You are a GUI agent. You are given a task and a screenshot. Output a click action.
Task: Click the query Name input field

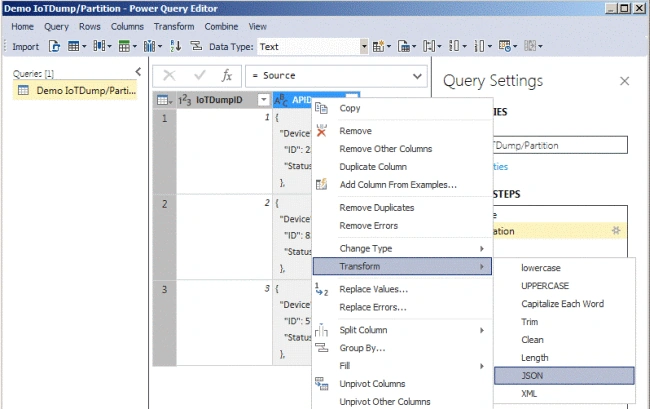point(560,145)
